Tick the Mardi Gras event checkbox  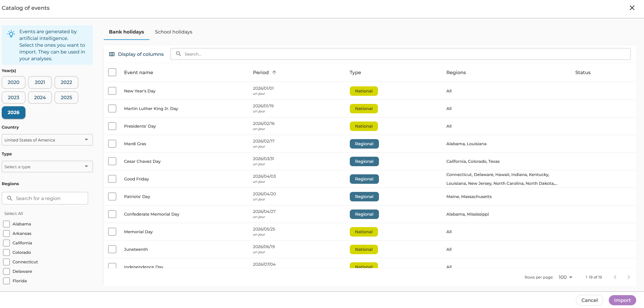112,144
